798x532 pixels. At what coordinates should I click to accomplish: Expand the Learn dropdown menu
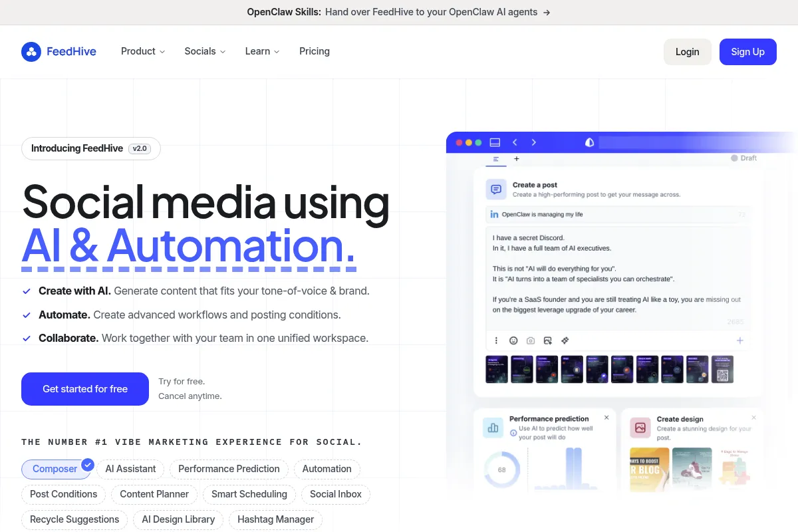point(262,51)
